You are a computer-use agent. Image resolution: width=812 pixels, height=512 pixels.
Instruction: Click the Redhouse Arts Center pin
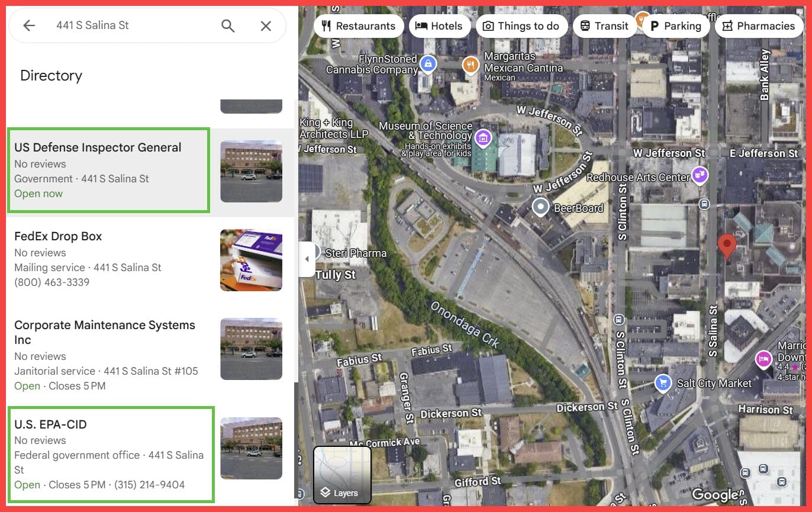click(x=701, y=175)
